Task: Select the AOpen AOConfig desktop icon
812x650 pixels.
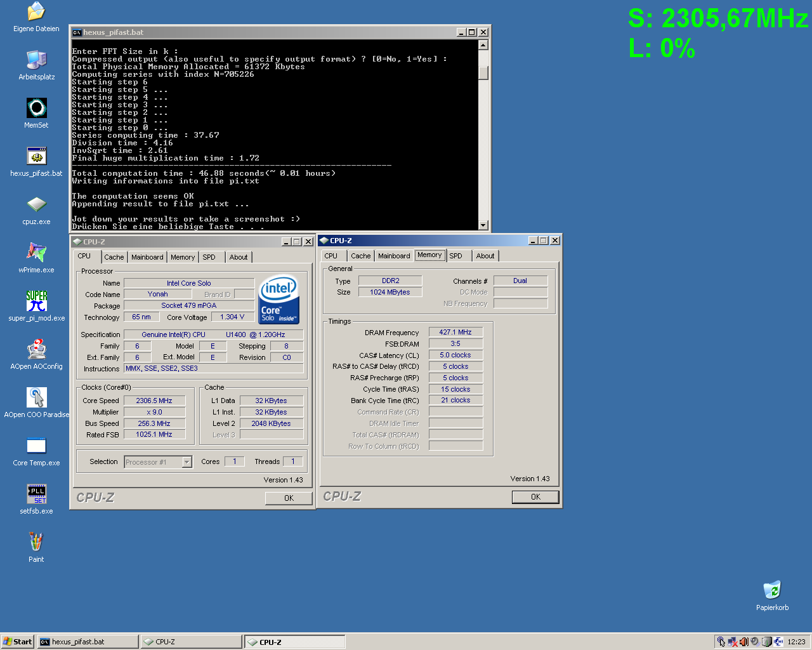Action: coord(36,349)
